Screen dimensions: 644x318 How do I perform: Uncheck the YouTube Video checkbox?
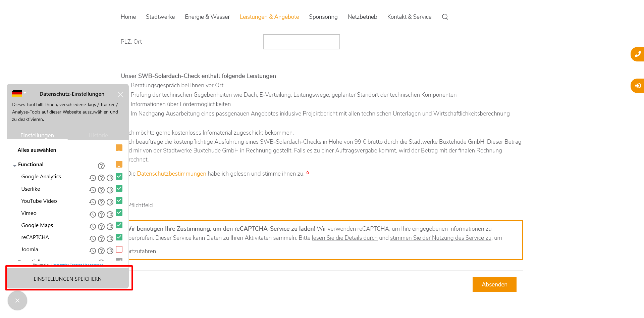tap(119, 200)
